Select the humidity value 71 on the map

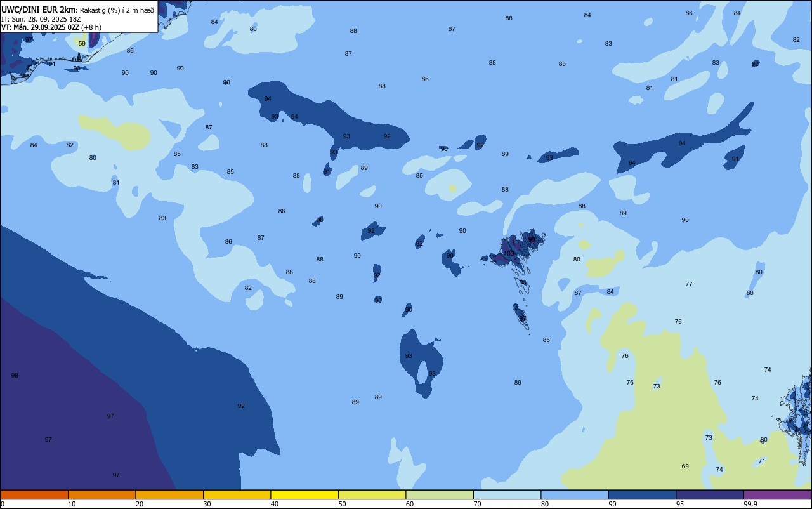(x=762, y=461)
